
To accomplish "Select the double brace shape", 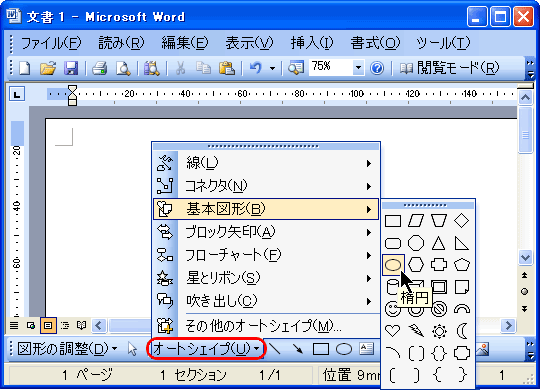I will (439, 353).
